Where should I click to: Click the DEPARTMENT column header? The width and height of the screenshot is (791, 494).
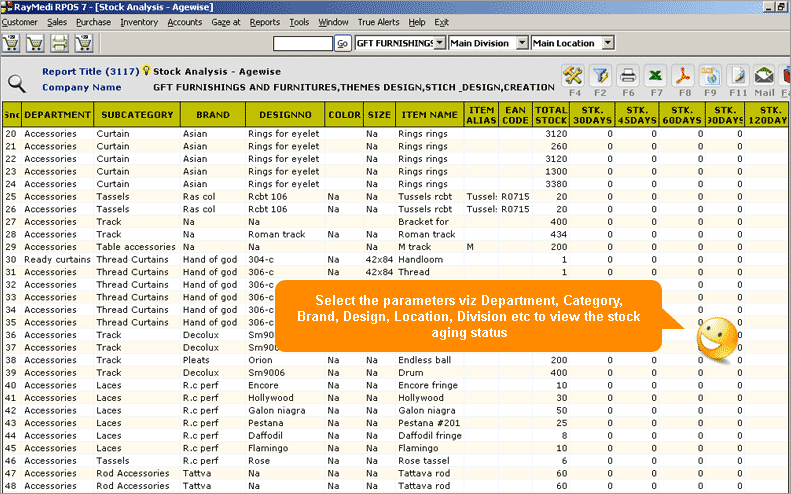pyautogui.click(x=57, y=114)
